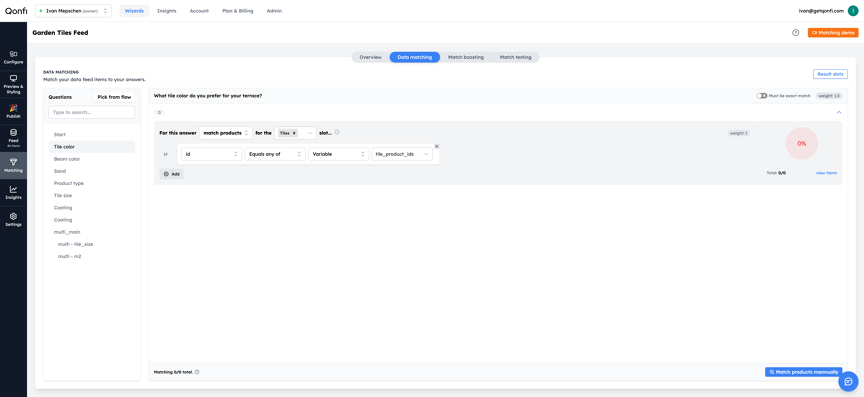Click the Qonfi logo
864x397 pixels.
(x=16, y=11)
